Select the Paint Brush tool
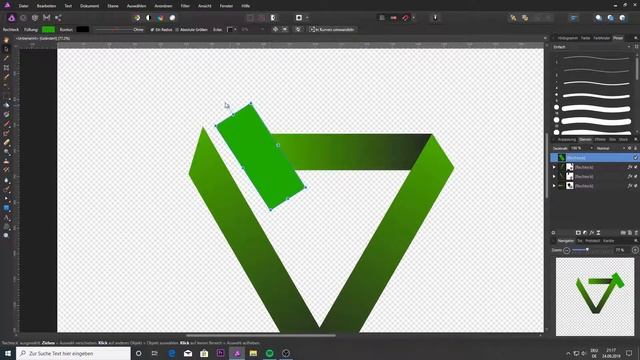 pos(6,124)
